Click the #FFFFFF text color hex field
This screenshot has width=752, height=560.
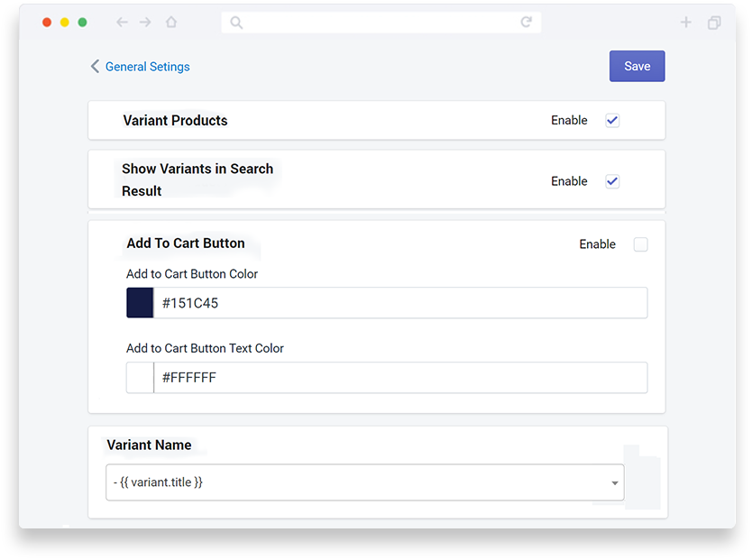[x=400, y=378]
